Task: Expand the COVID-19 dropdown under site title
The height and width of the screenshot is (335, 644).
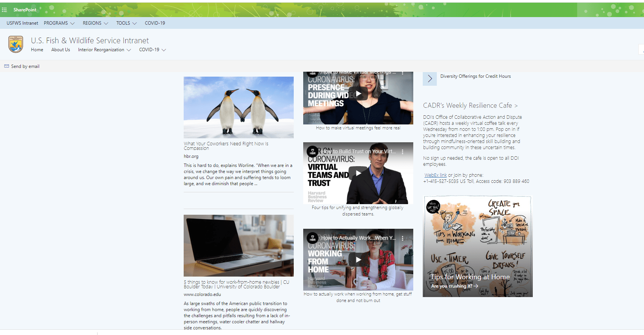Action: pos(164,50)
